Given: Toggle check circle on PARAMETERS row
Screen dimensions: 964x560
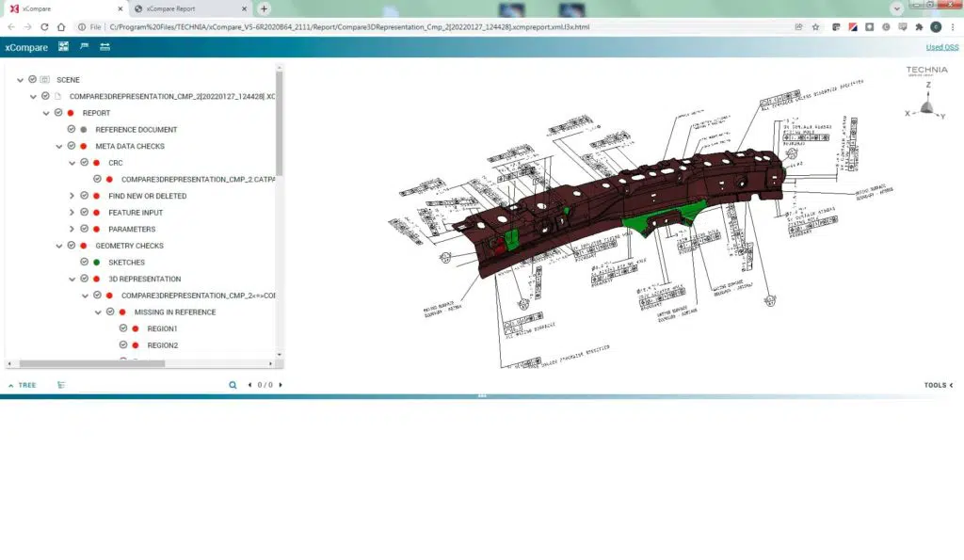Looking at the screenshot, I should [84, 229].
